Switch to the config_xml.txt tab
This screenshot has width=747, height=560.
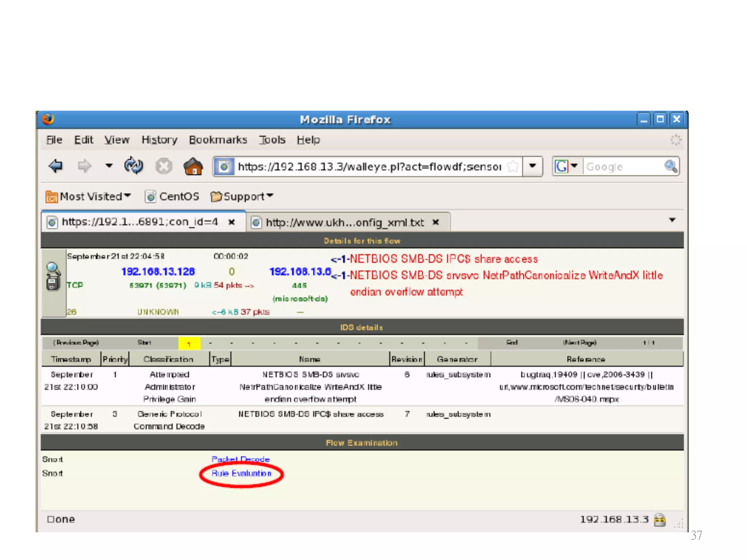pyautogui.click(x=344, y=222)
